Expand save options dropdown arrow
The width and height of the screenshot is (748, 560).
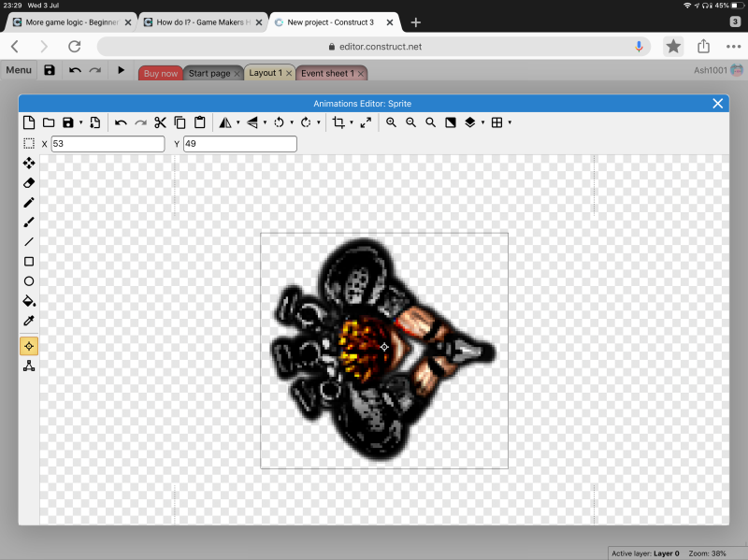(x=80, y=122)
